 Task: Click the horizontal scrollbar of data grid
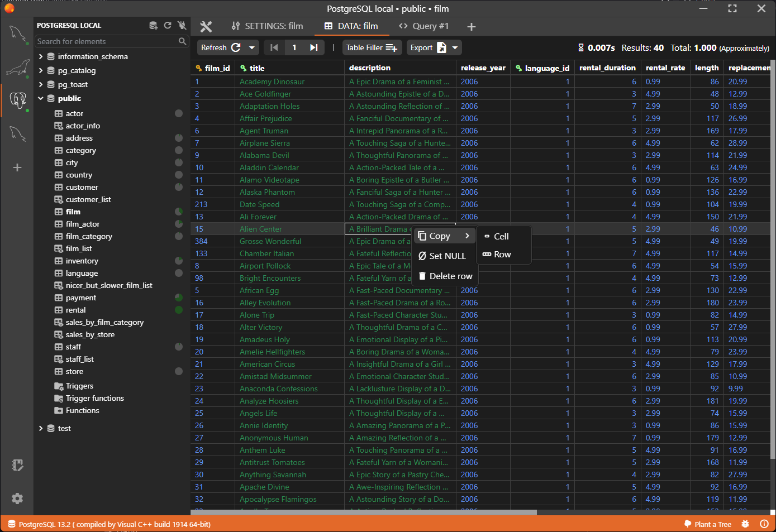(364, 512)
